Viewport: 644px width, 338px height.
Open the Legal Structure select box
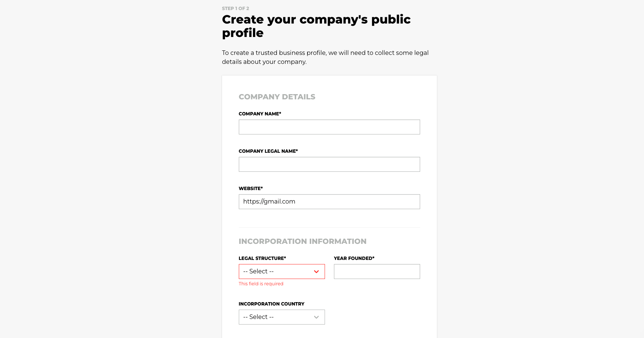(x=282, y=272)
